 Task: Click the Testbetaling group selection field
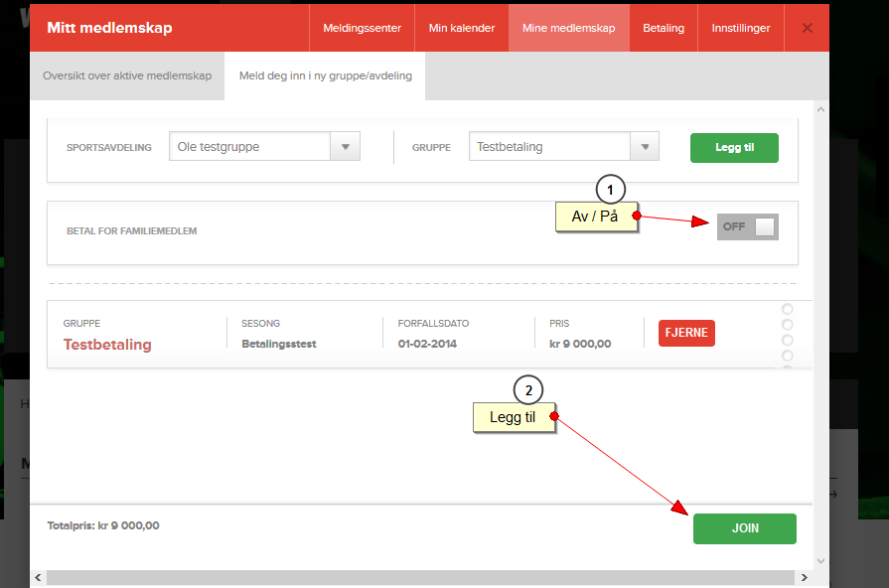pos(549,147)
